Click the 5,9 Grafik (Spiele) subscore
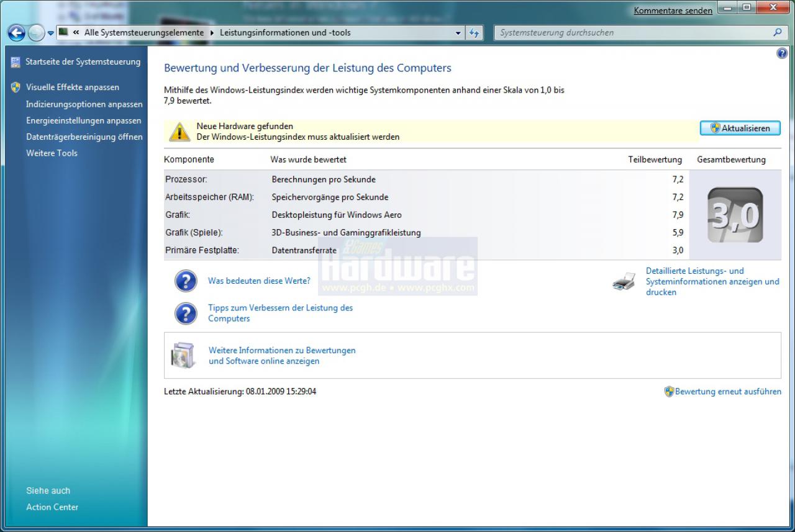The image size is (795, 532). click(678, 232)
